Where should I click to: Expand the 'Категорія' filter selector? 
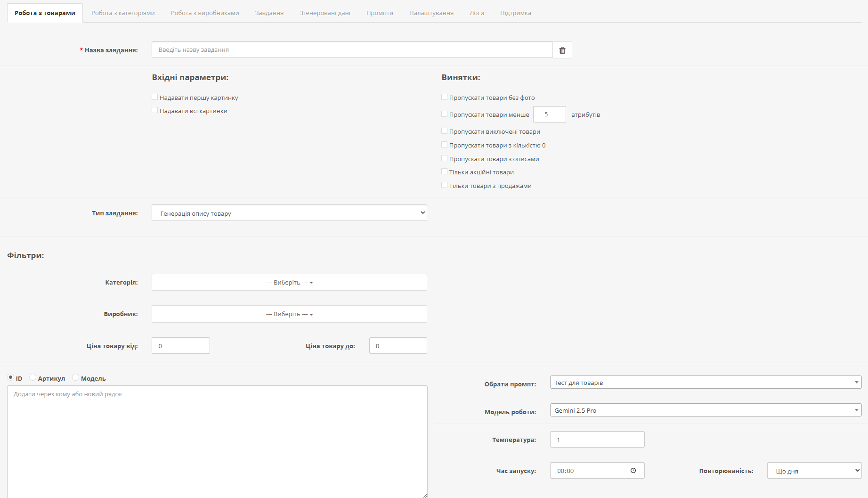[289, 283]
